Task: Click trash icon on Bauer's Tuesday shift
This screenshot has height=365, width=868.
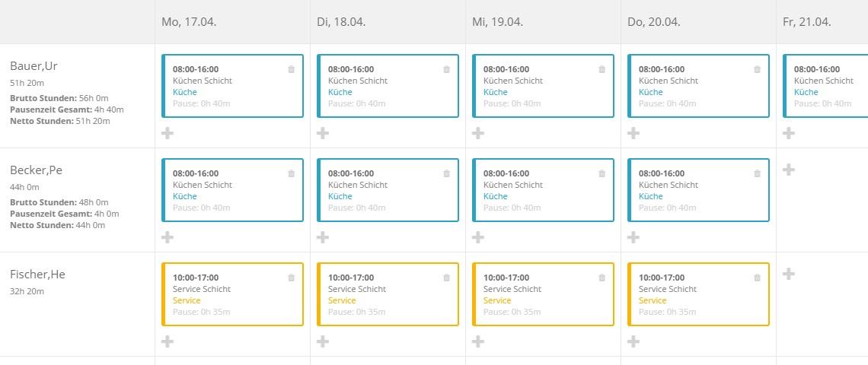Action: point(446,69)
